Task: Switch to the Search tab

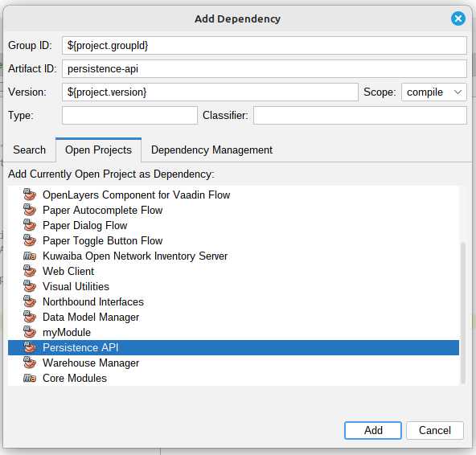Action: click(30, 150)
